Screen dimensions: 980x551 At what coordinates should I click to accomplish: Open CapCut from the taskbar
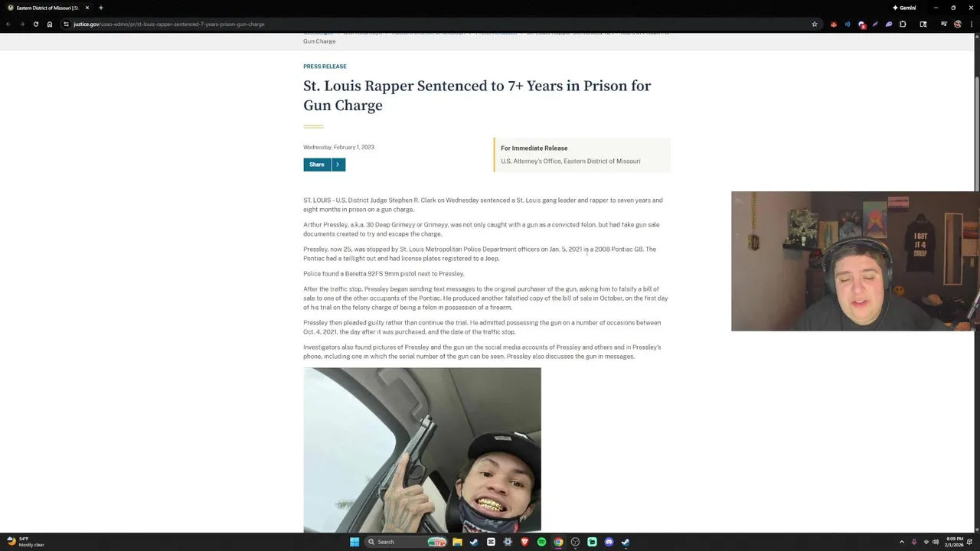click(x=491, y=542)
